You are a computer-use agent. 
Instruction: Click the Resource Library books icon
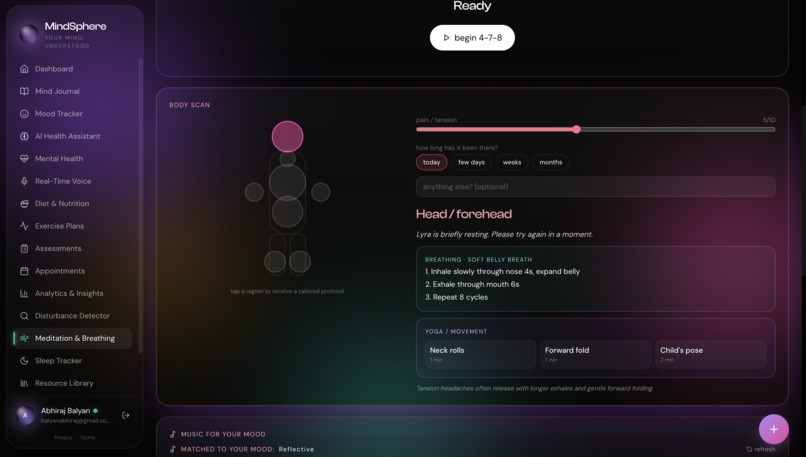(24, 383)
